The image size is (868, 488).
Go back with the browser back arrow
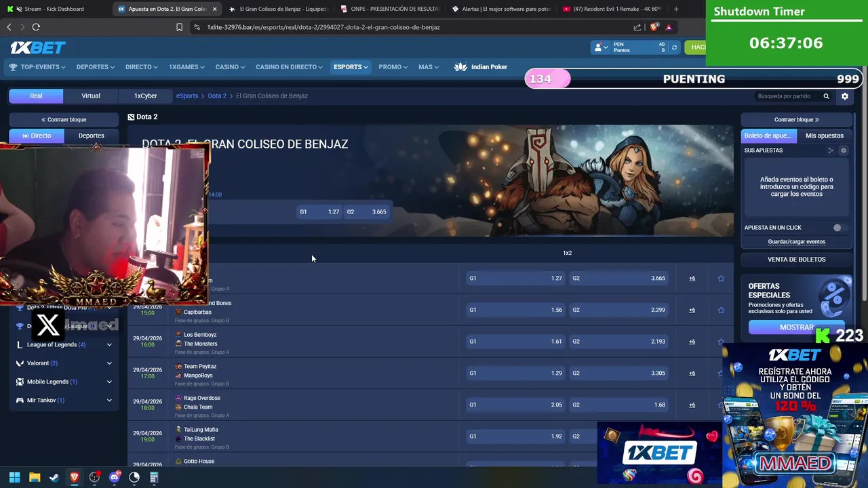9,27
